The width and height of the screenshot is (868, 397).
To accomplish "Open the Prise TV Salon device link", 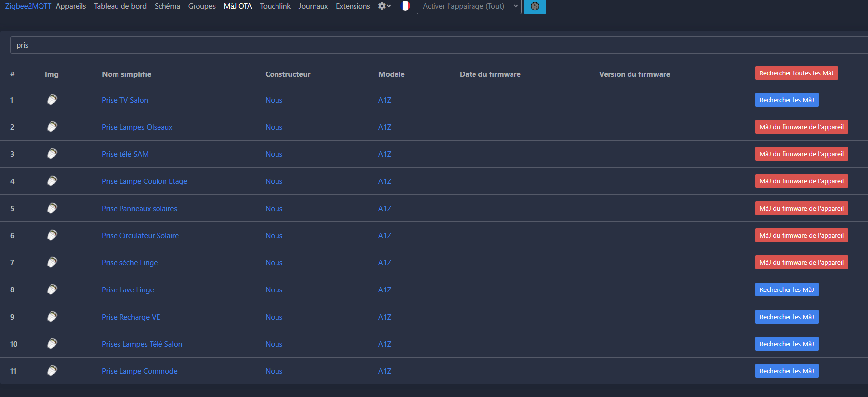I will coord(125,100).
